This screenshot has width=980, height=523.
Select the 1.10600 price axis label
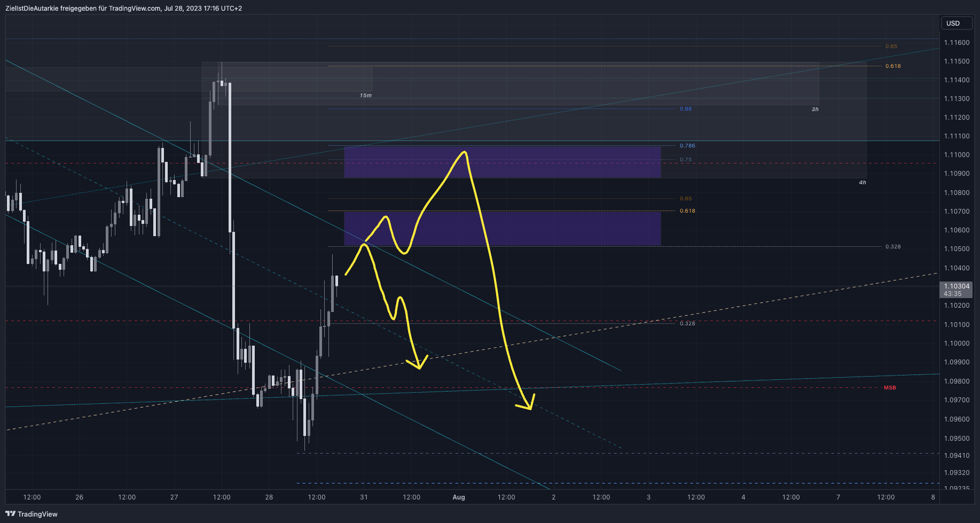(957, 230)
